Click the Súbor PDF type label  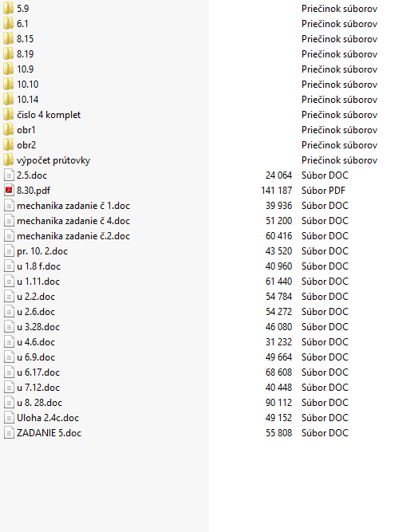coord(323,191)
